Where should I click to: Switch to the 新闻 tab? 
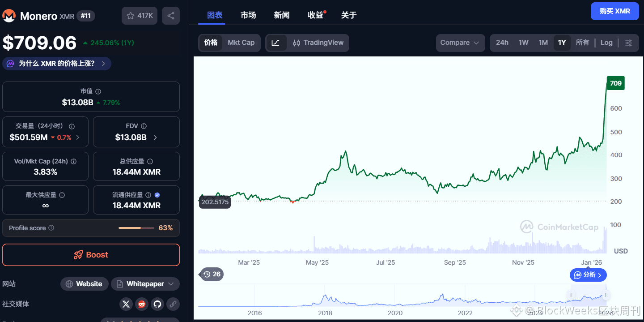(x=282, y=15)
